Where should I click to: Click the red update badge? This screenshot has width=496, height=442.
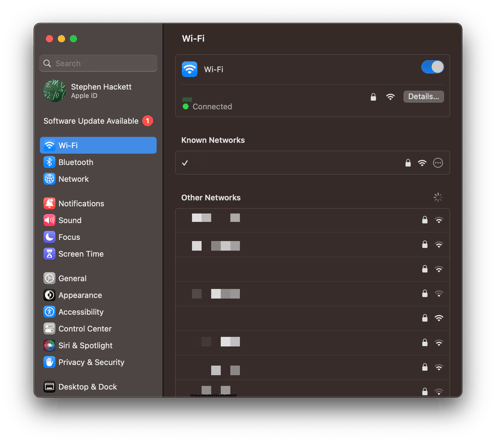[x=148, y=121]
